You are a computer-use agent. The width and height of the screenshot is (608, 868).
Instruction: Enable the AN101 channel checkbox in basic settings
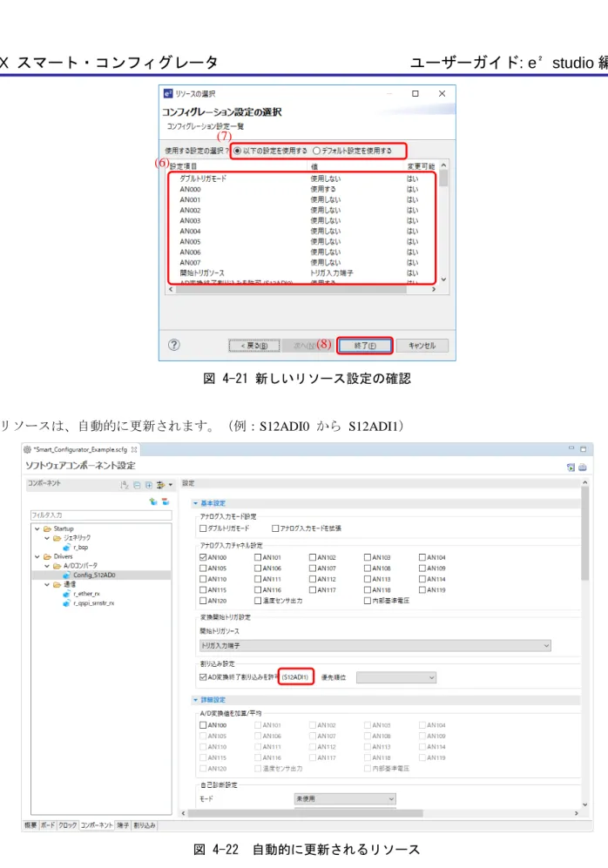click(258, 557)
